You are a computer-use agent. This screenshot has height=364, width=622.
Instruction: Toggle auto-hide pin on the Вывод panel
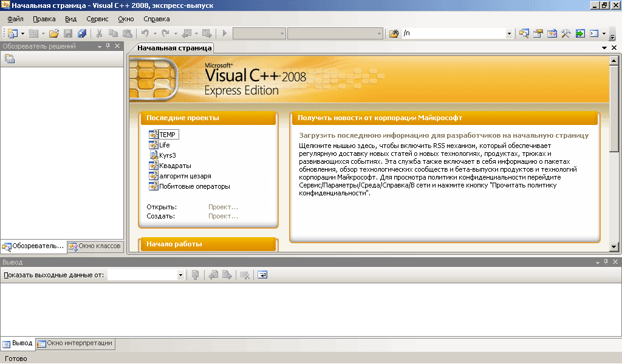(606, 262)
